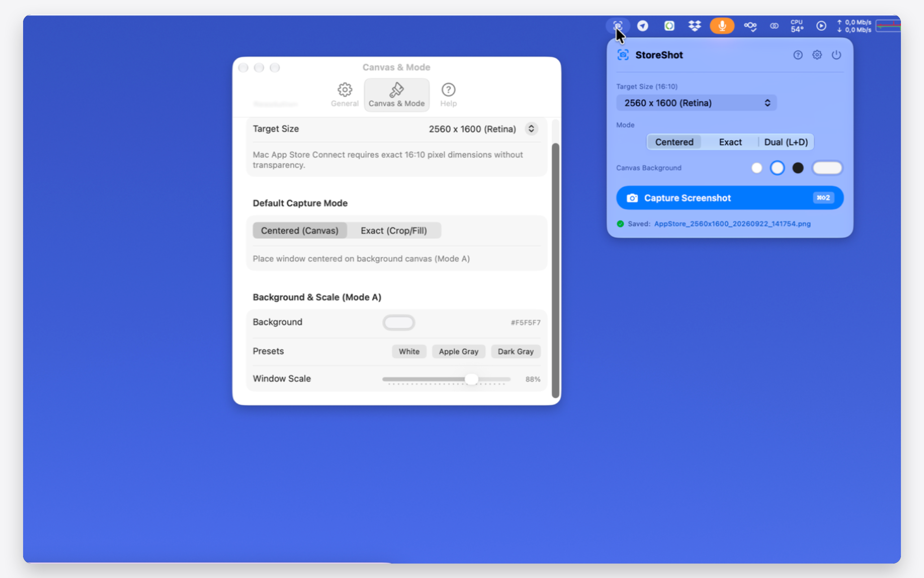Switch to the Canvas & Mode tab
This screenshot has height=578, width=924.
pyautogui.click(x=396, y=95)
